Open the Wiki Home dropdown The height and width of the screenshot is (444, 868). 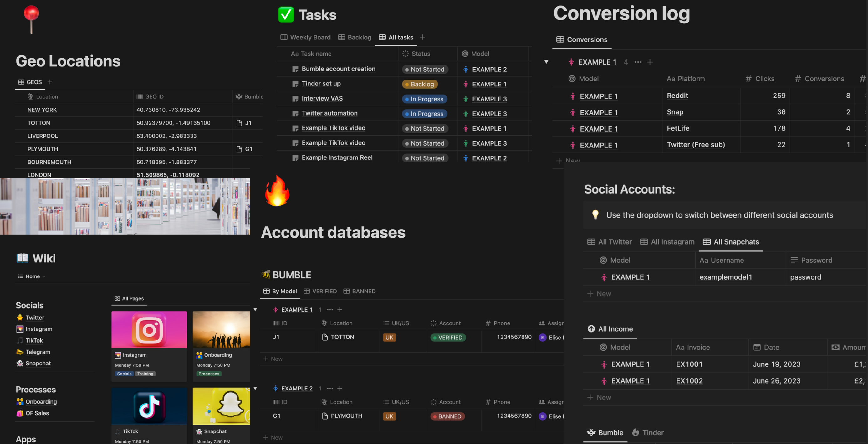tap(32, 276)
